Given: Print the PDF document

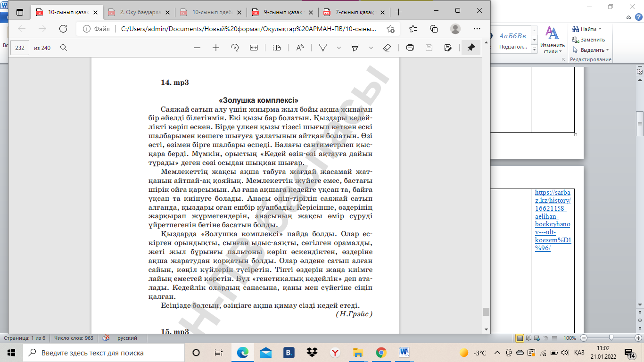Looking at the screenshot, I should (410, 48).
